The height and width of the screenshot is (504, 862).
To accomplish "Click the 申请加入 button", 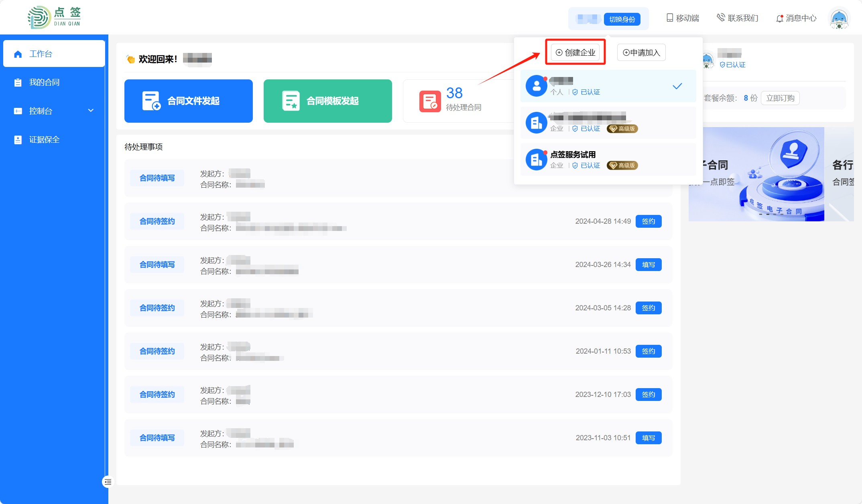I will coord(641,53).
